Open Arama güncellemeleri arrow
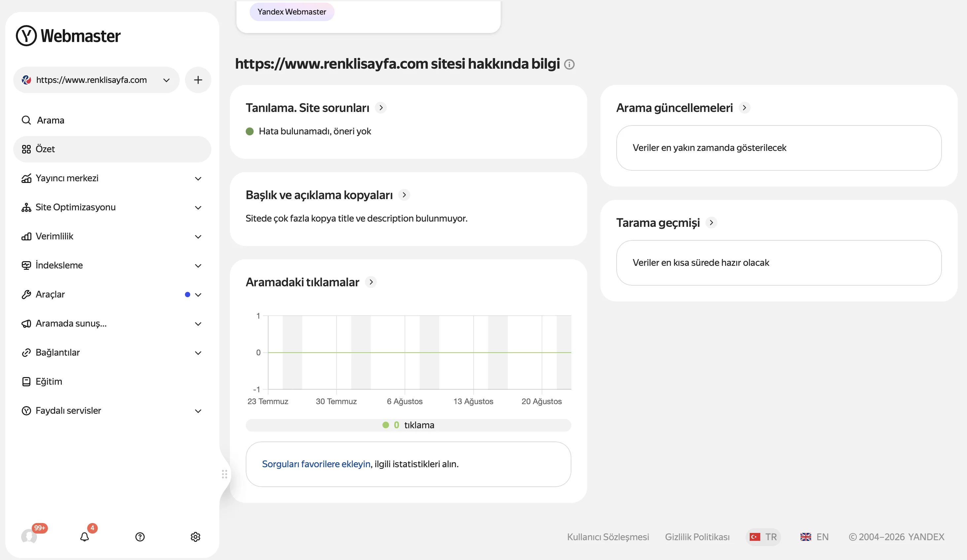The height and width of the screenshot is (560, 967). (744, 108)
